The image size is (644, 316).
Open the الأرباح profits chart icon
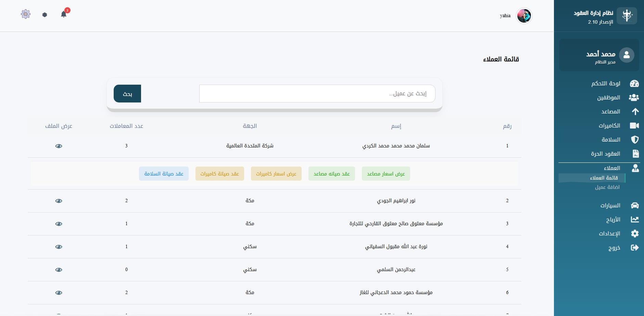(x=635, y=219)
